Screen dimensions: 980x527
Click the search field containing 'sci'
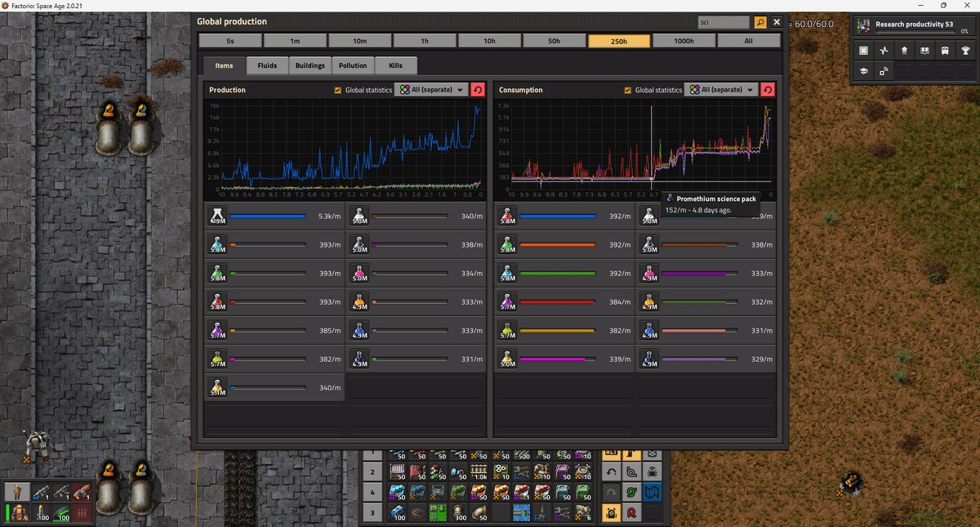(723, 22)
